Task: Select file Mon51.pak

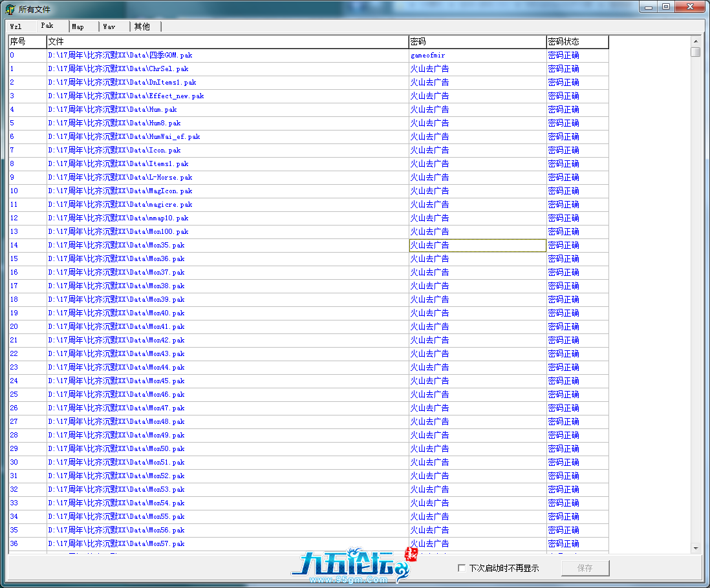Action: (228, 462)
